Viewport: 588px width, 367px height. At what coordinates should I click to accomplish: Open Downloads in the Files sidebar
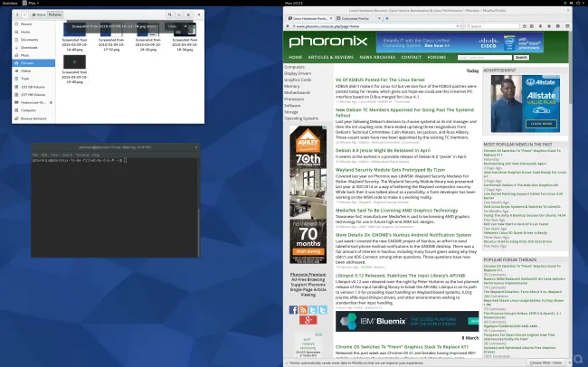33,48
